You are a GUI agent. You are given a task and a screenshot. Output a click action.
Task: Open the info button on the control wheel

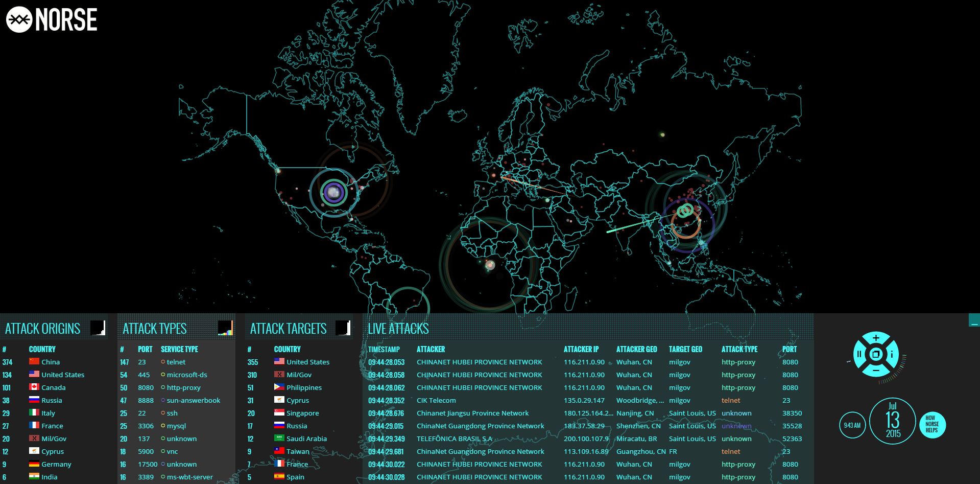click(x=892, y=354)
